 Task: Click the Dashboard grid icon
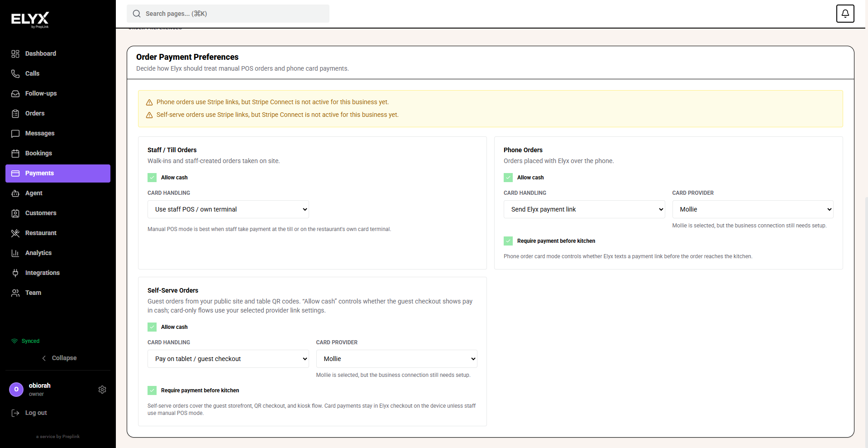click(15, 54)
